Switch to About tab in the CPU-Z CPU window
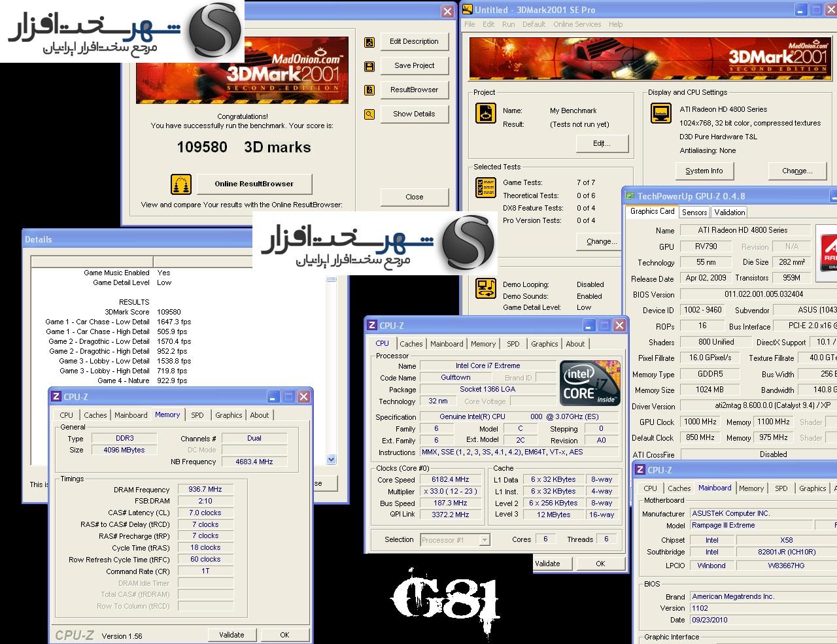Screen dimensions: 837x644 coord(575,344)
